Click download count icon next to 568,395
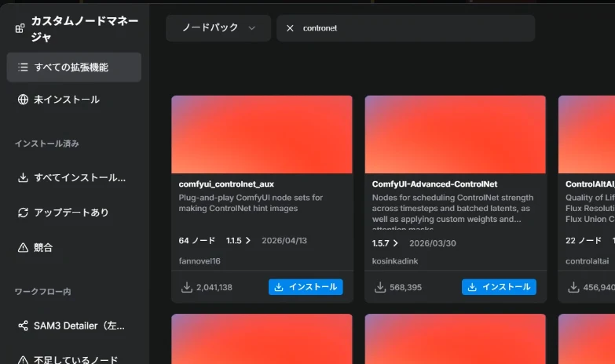Screen dimensions: 615x364 pyautogui.click(x=380, y=287)
